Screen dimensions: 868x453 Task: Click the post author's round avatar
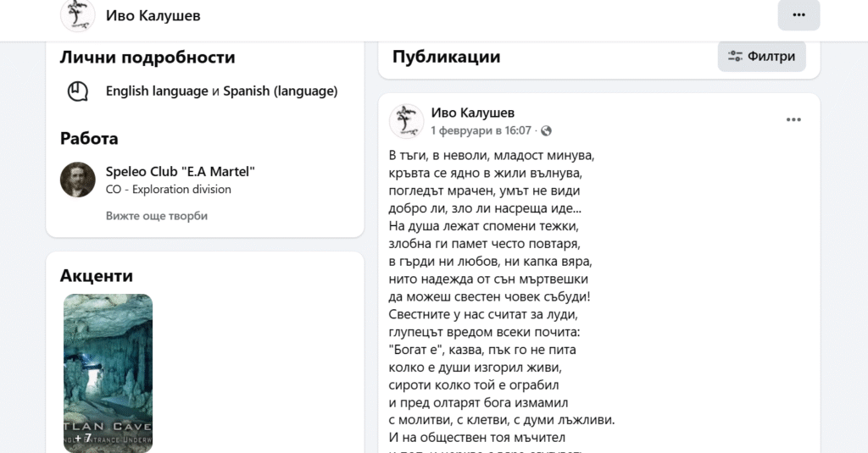pos(406,121)
